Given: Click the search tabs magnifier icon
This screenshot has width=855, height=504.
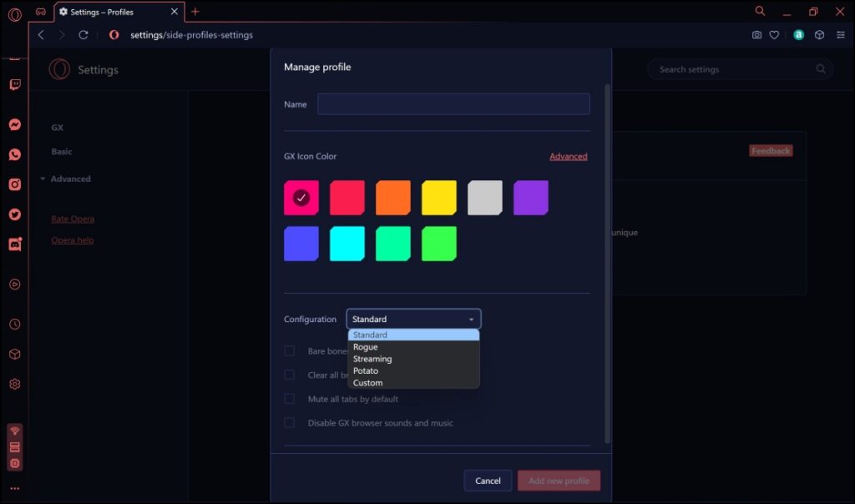Looking at the screenshot, I should [x=760, y=11].
